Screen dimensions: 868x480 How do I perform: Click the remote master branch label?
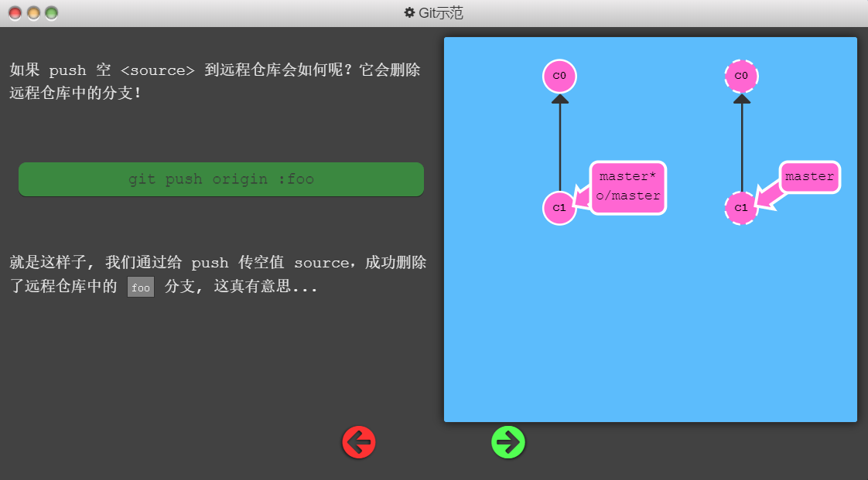point(809,177)
